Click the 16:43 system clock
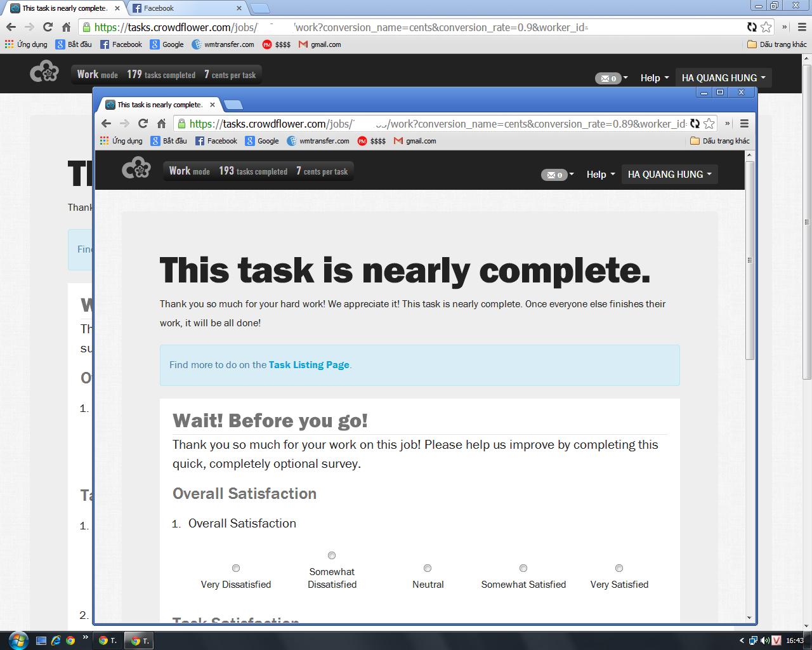This screenshot has height=650, width=812. point(795,641)
